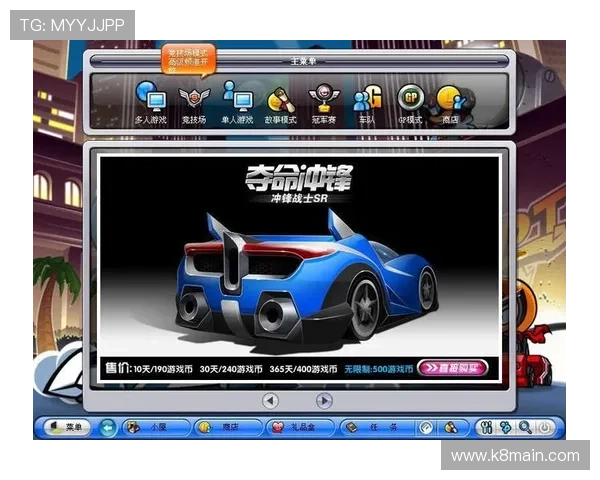Open the 任务 tasks button
This screenshot has height=480, width=600.
[x=370, y=427]
